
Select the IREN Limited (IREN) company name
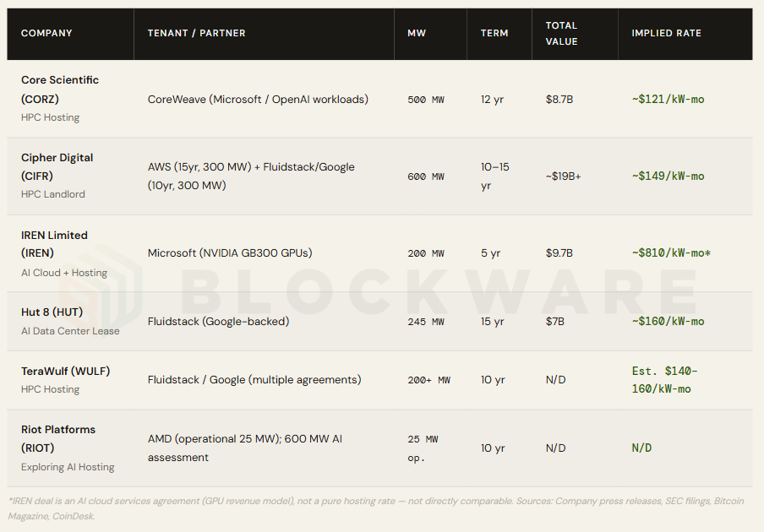54,244
